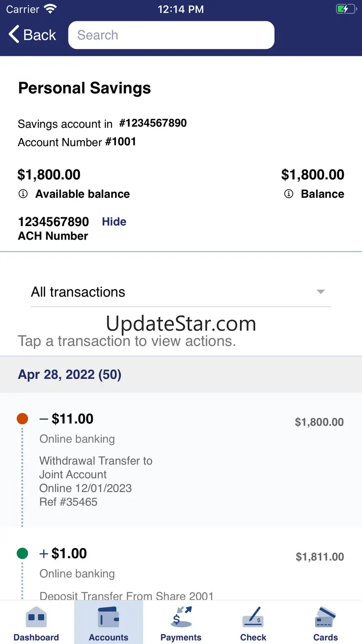This screenshot has height=644, width=362.
Task: Tap the battery status icon
Action: pyautogui.click(x=345, y=9)
